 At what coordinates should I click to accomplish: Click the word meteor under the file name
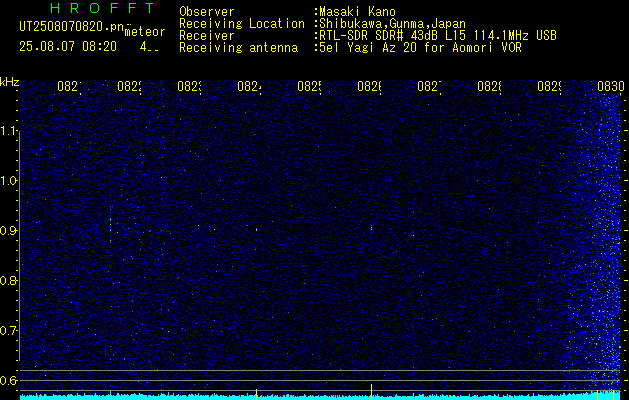pyautogui.click(x=145, y=32)
